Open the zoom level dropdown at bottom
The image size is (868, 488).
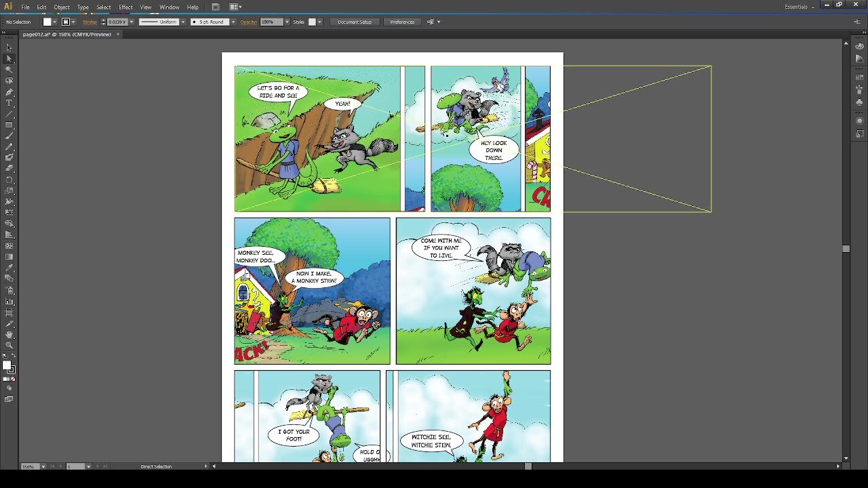pyautogui.click(x=43, y=466)
